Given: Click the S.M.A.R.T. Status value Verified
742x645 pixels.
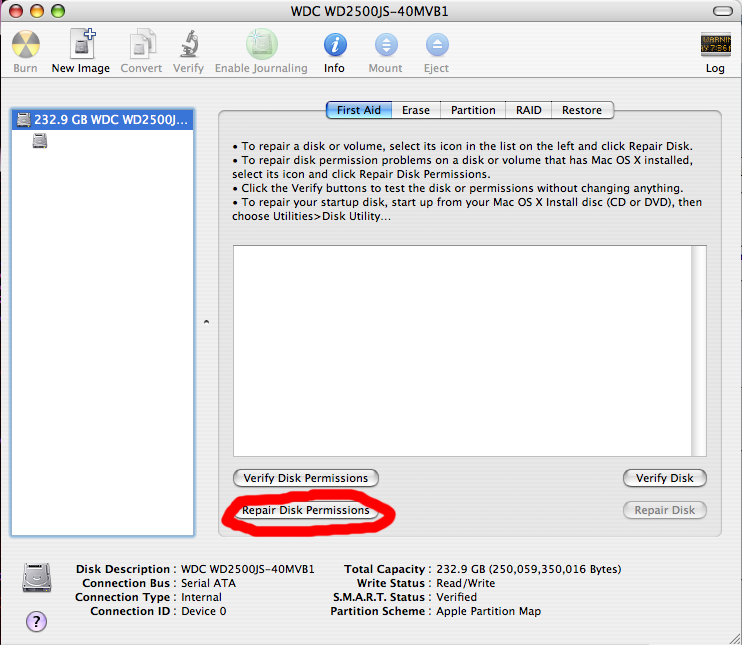Looking at the screenshot, I should click(457, 597).
